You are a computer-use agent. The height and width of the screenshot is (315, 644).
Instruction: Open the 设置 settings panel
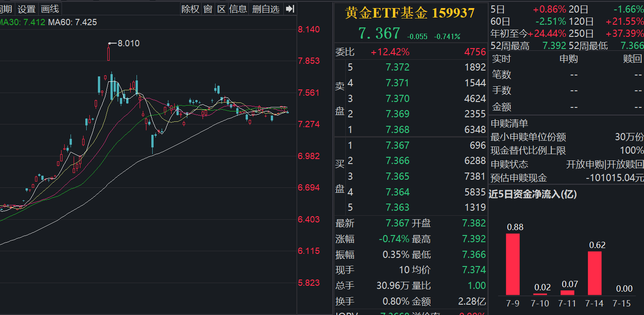(26, 9)
